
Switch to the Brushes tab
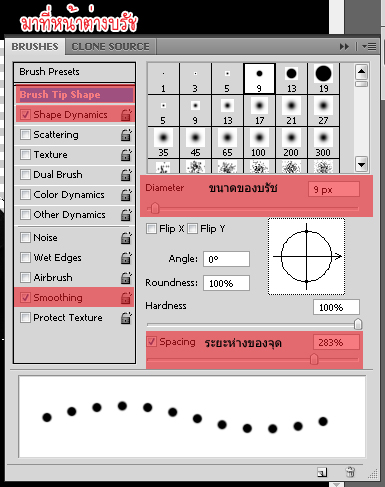[x=35, y=46]
